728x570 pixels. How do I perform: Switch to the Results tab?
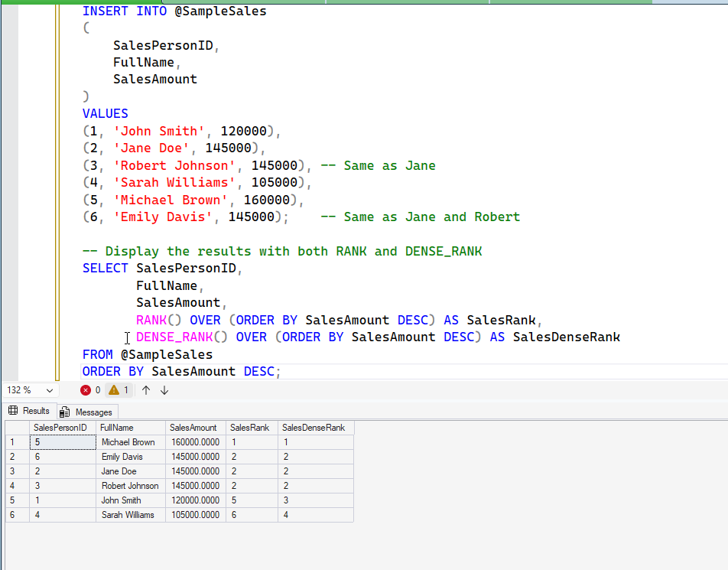(x=29, y=411)
